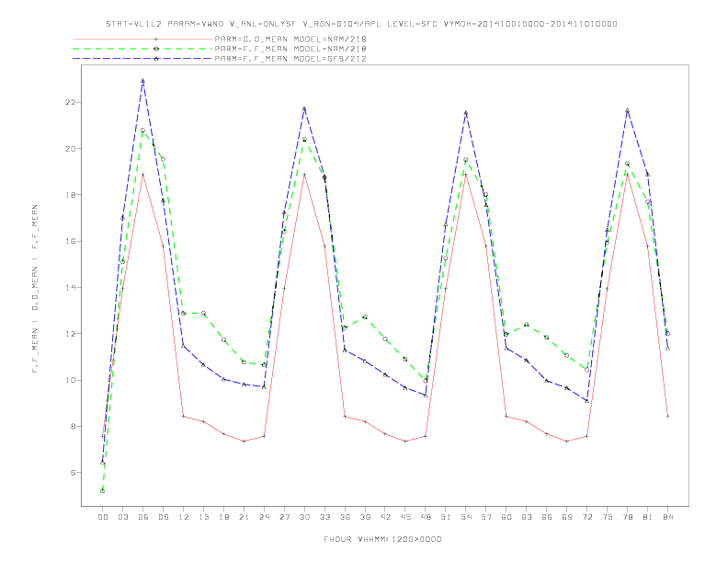Click the chart title beginning STAT=VL1L2
This screenshot has width=728, height=563.
click(361, 24)
